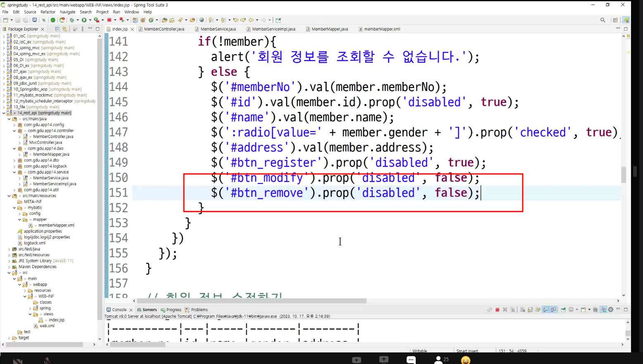Click the Debug bug icon in toolbar
643x364 pixels.
[x=71, y=20]
